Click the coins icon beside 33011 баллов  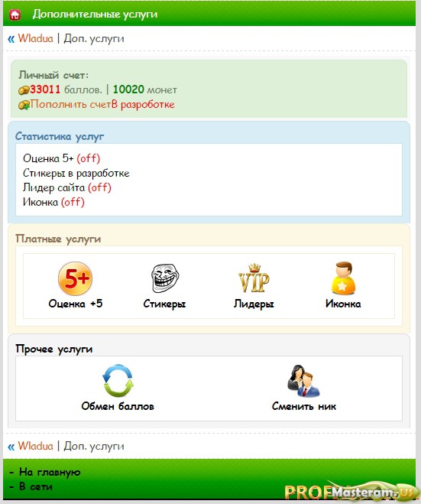[24, 90]
